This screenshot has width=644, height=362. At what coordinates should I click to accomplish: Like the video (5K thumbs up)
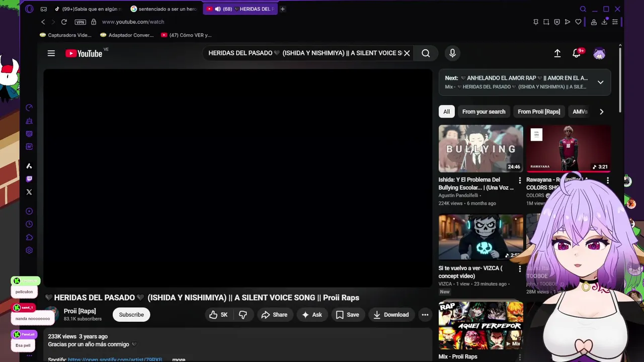[x=219, y=315]
